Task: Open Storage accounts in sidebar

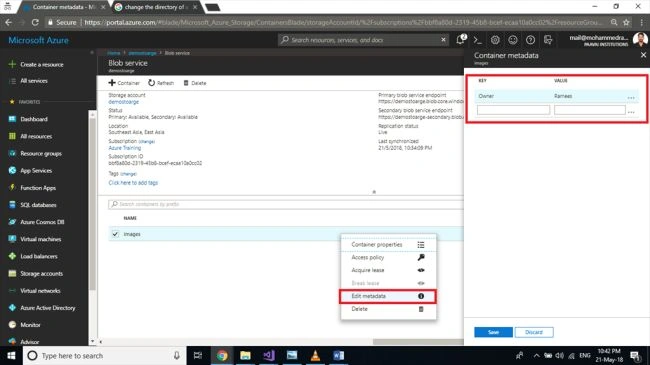Action: pyautogui.click(x=41, y=274)
